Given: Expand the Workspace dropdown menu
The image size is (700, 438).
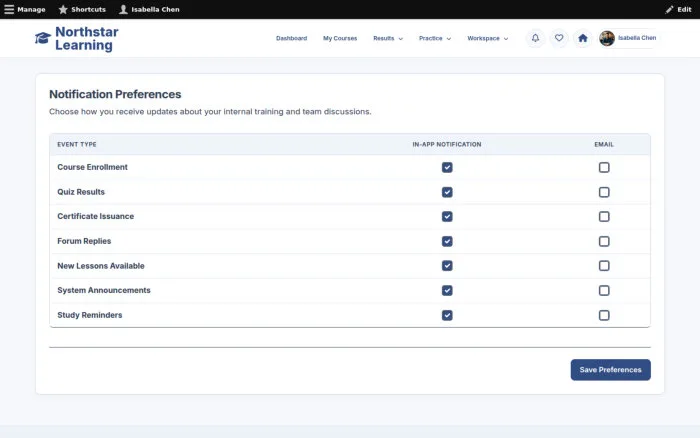Looking at the screenshot, I should 488,38.
